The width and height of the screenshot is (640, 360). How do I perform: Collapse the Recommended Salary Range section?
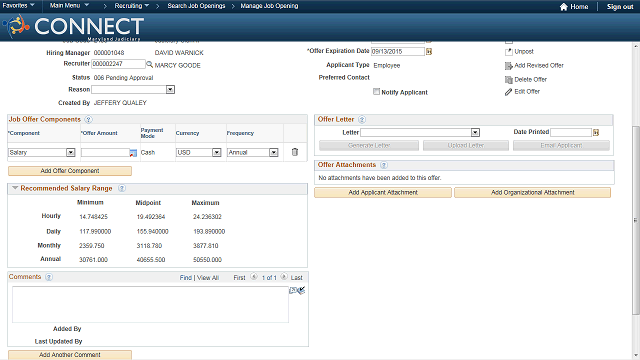click(15, 188)
